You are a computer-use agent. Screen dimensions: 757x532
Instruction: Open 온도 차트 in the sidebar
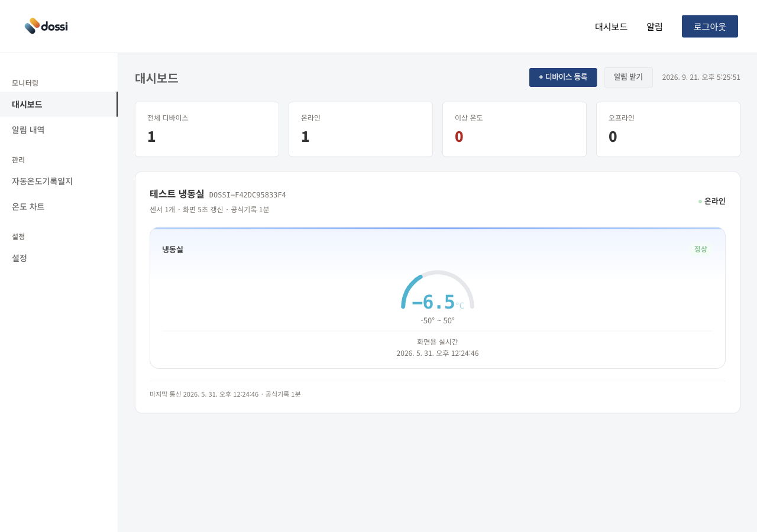point(59,206)
